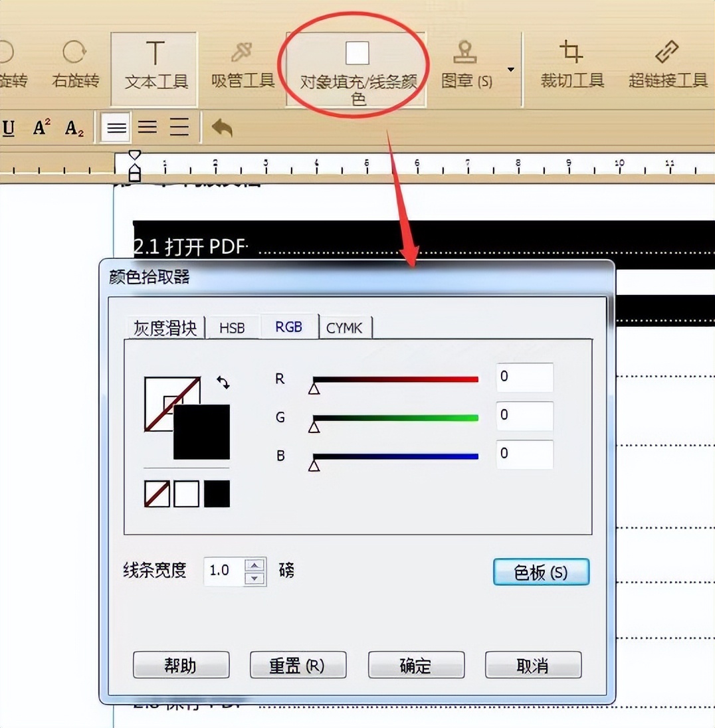Expand the stamp tool dropdown arrow
The image size is (715, 728).
pyautogui.click(x=510, y=70)
